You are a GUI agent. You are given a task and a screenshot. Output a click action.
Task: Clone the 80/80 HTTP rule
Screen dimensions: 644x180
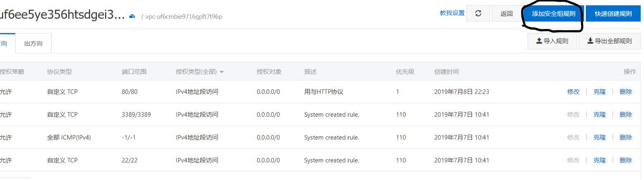coord(599,92)
